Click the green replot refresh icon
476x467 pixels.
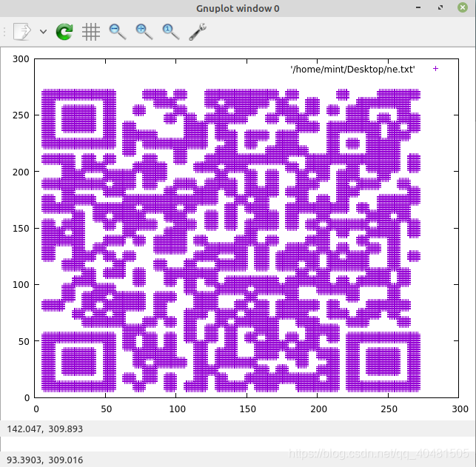click(64, 32)
